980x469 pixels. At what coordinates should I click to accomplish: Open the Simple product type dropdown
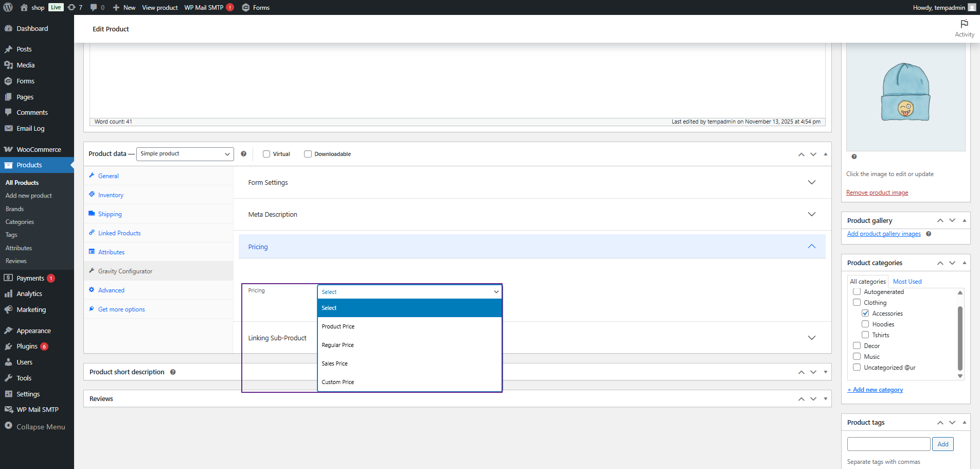click(x=185, y=154)
